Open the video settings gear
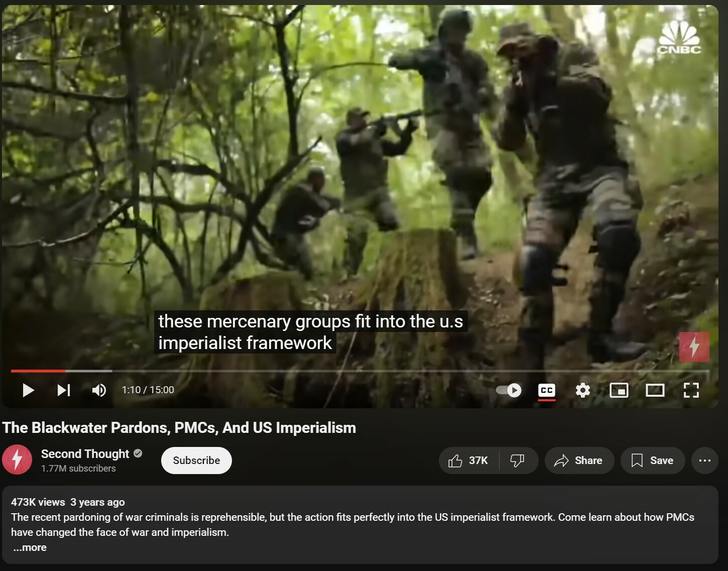The image size is (728, 571). pyautogui.click(x=582, y=390)
